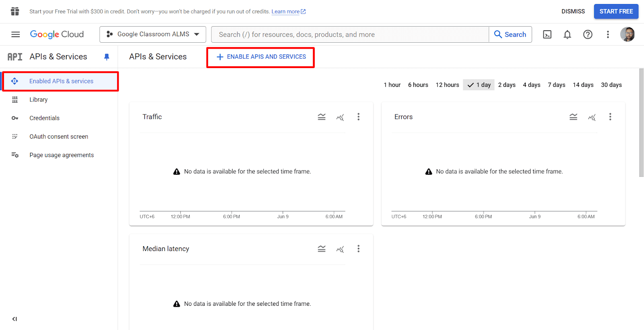Image resolution: width=644 pixels, height=330 pixels.
Task: Click the Credentials key icon
Action: click(x=15, y=118)
